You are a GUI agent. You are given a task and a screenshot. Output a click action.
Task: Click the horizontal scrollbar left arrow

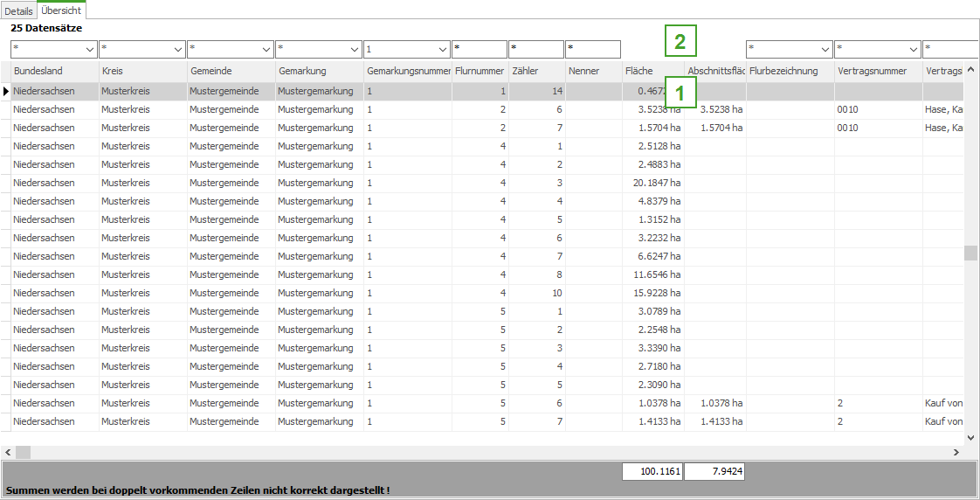(x=8, y=453)
